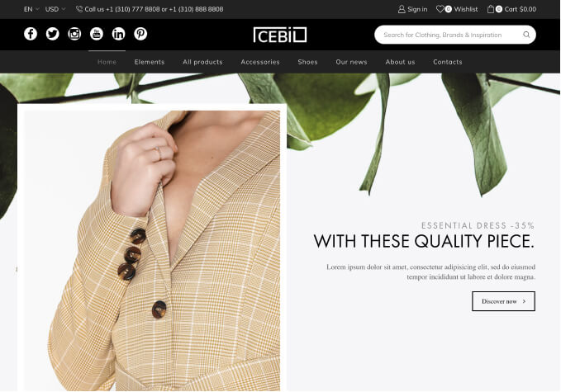This screenshot has width=561, height=392.
Task: Expand the USD currency dropdown
Action: click(55, 9)
